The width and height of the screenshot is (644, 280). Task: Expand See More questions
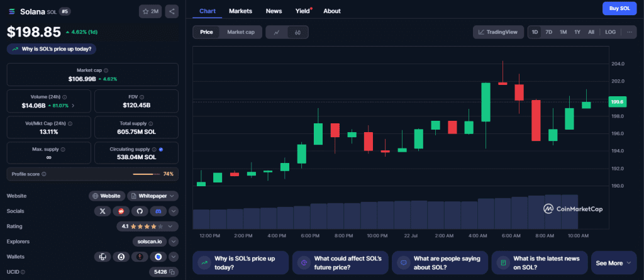[x=614, y=263]
